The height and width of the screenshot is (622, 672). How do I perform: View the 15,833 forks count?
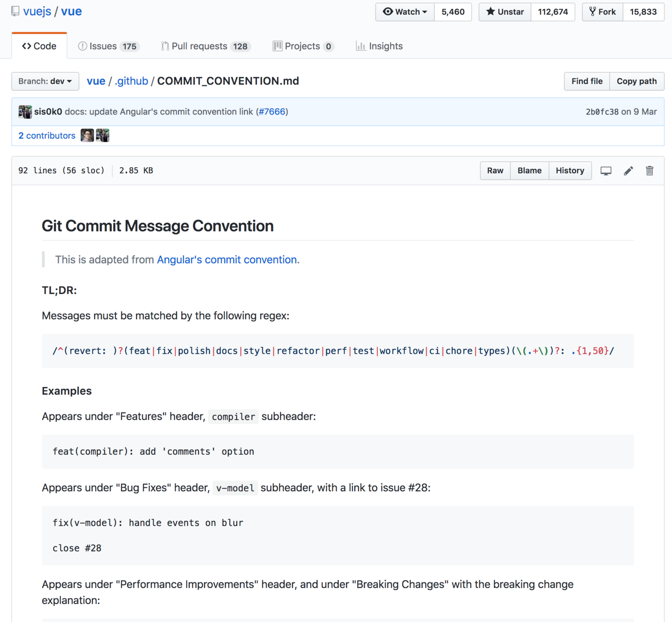(643, 12)
